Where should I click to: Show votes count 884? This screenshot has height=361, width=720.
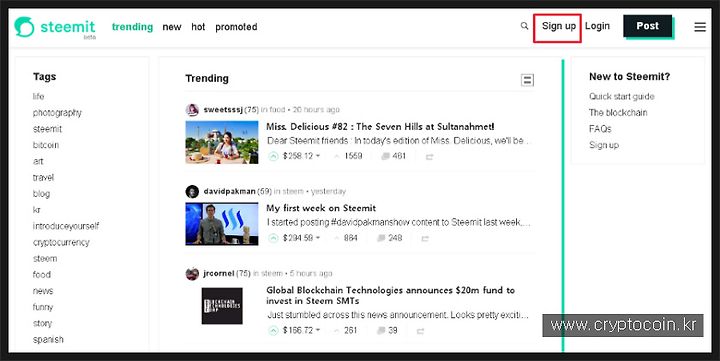[350, 238]
